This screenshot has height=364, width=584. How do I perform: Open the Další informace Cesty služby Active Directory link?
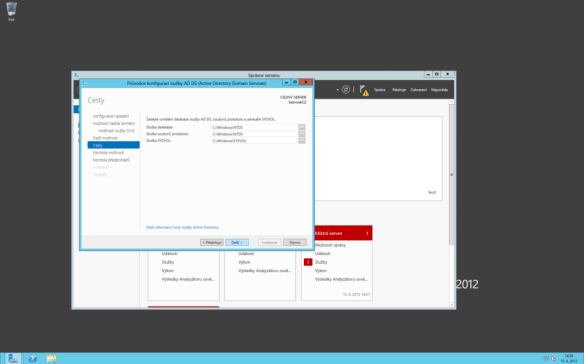pos(182,227)
